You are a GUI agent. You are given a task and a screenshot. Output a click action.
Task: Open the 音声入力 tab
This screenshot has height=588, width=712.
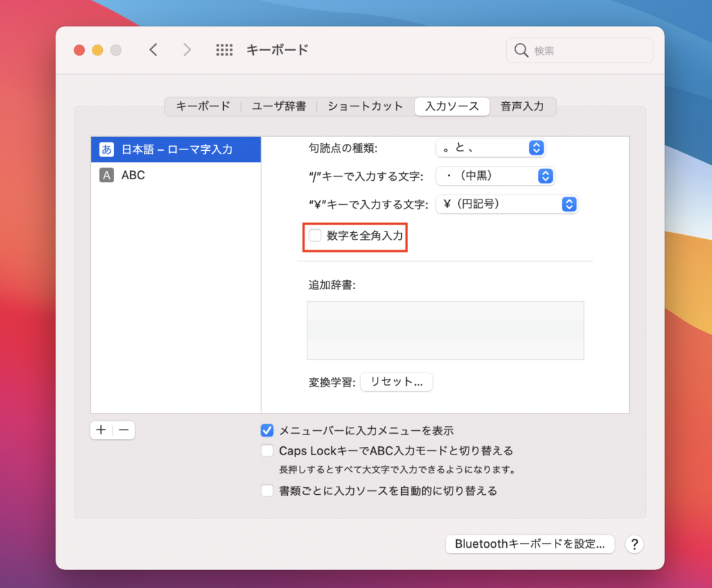point(522,106)
